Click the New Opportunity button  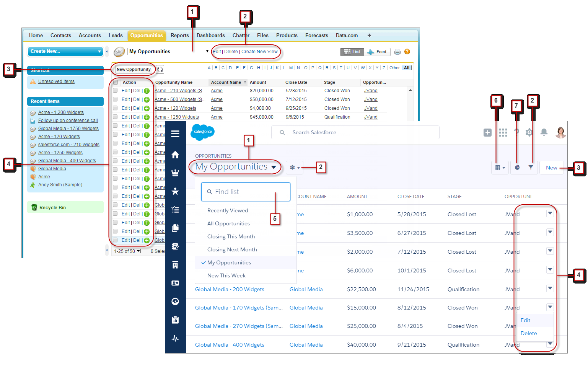(134, 69)
